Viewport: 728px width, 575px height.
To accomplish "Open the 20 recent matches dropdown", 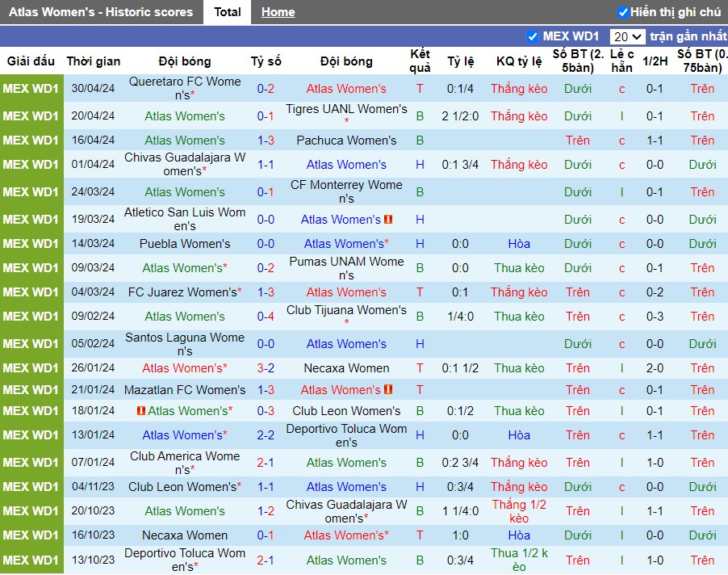I will [x=627, y=36].
